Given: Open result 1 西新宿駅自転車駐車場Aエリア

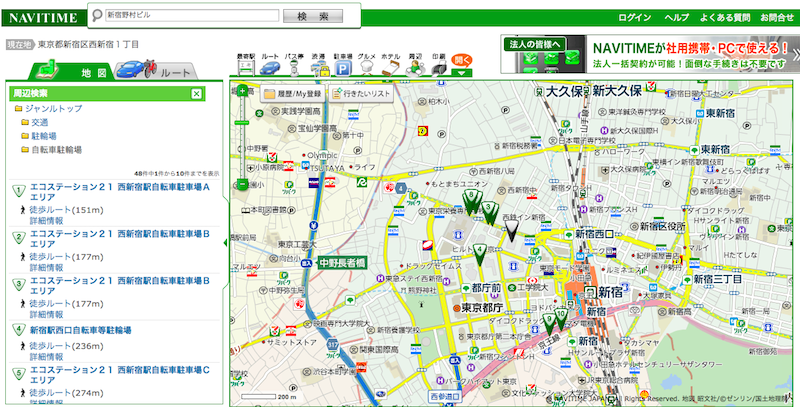Looking at the screenshot, I should [120, 192].
